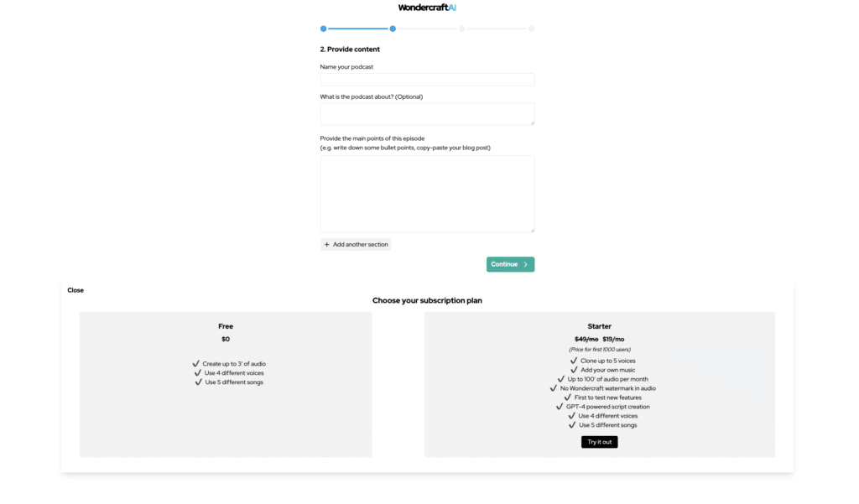859x504 pixels.
Task: Select the first progress step dot
Action: pos(323,29)
